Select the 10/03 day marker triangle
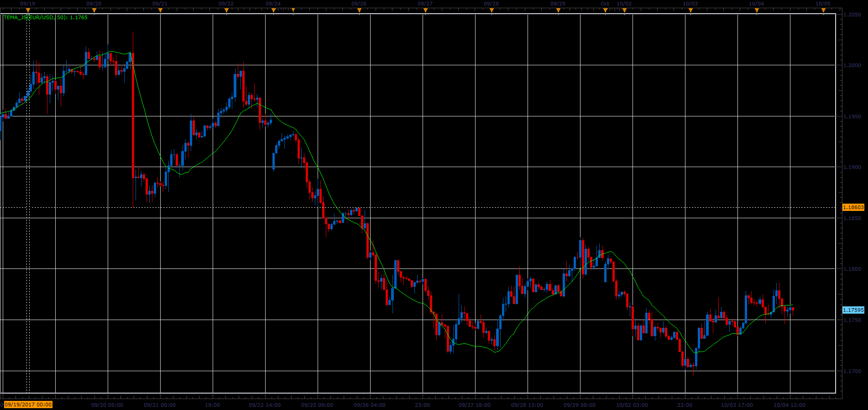Viewport: 868px width, 410px height. click(690, 10)
